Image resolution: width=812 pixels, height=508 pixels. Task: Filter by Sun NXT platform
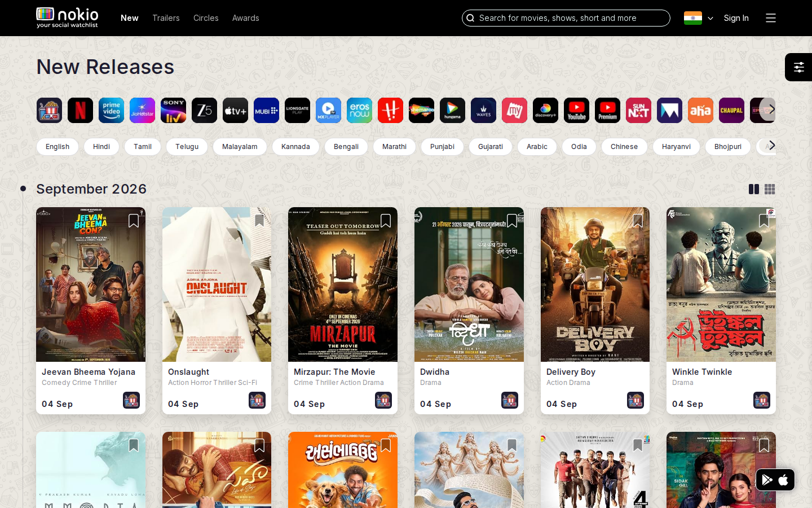tap(638, 111)
